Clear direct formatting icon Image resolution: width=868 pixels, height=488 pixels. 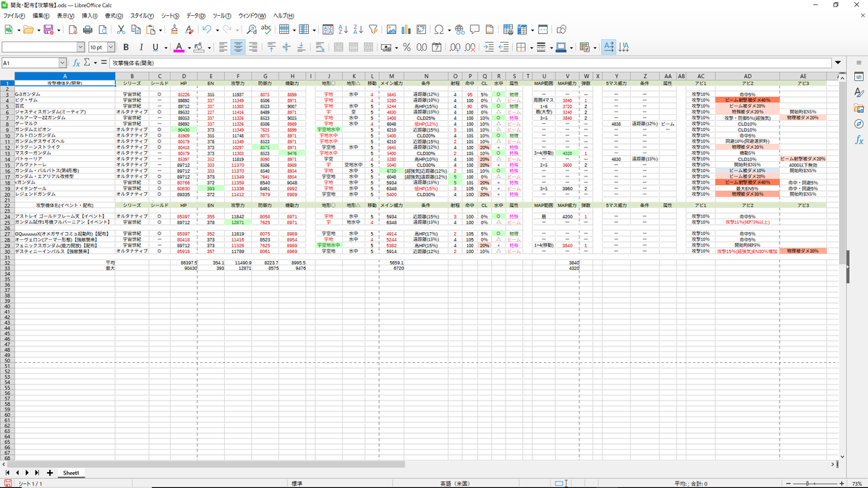[x=190, y=30]
